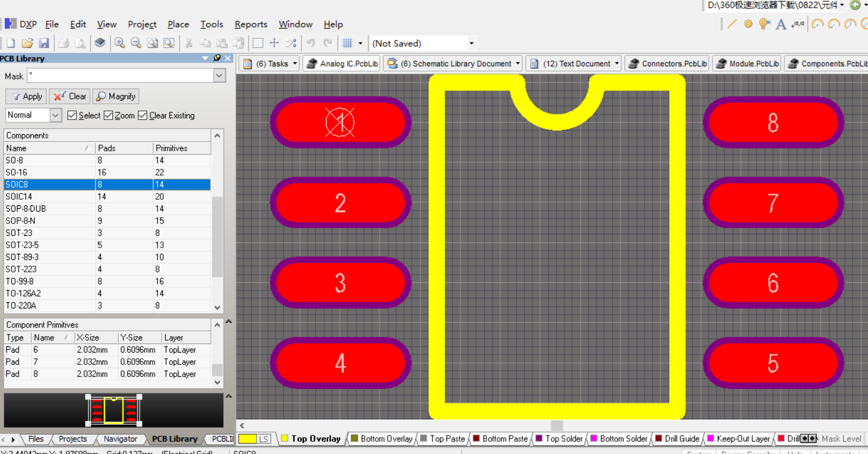Click the Redo arrow icon
This screenshot has width=868, height=454.
coord(328,43)
